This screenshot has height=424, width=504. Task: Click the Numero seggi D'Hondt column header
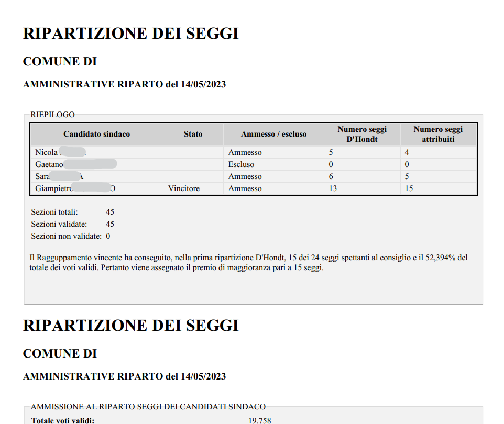point(362,134)
